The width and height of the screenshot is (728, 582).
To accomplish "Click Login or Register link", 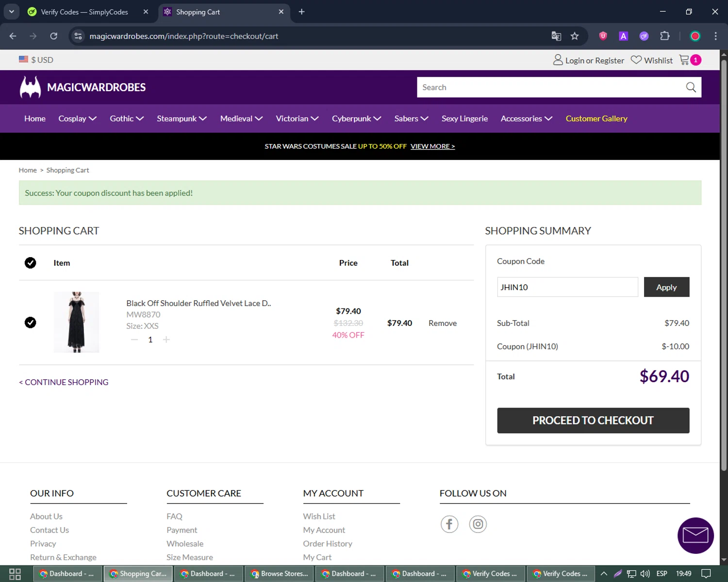I will tap(595, 60).
